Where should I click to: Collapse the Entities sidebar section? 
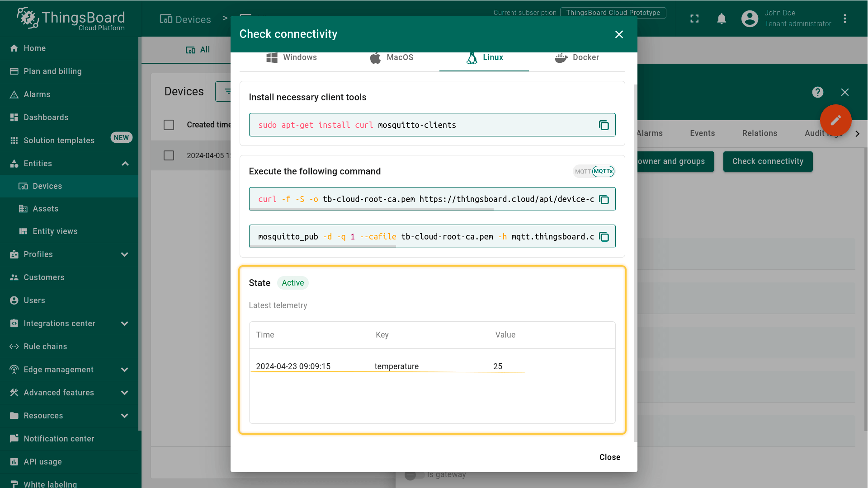[125, 164]
